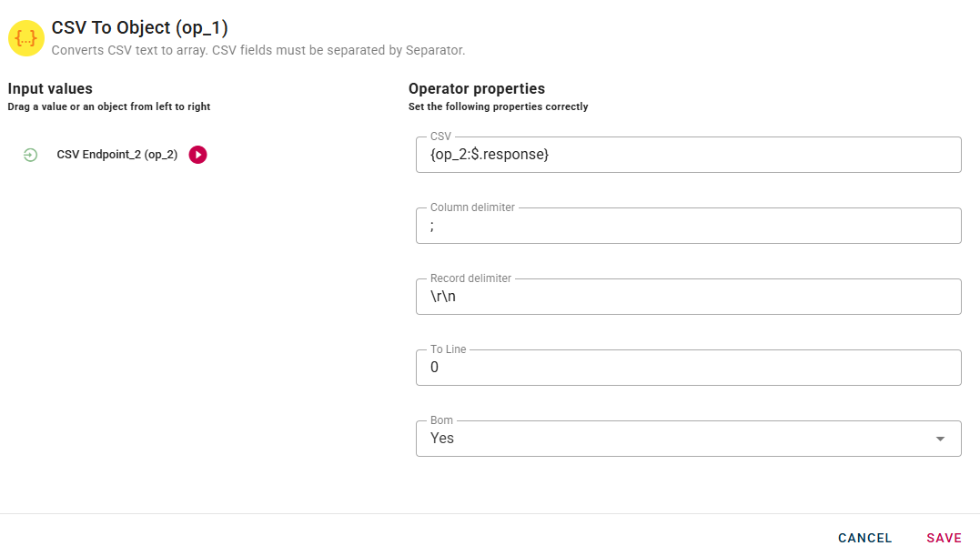
Task: Expand CSV Endpoint_2 with the red arrow button
Action: pyautogui.click(x=197, y=155)
